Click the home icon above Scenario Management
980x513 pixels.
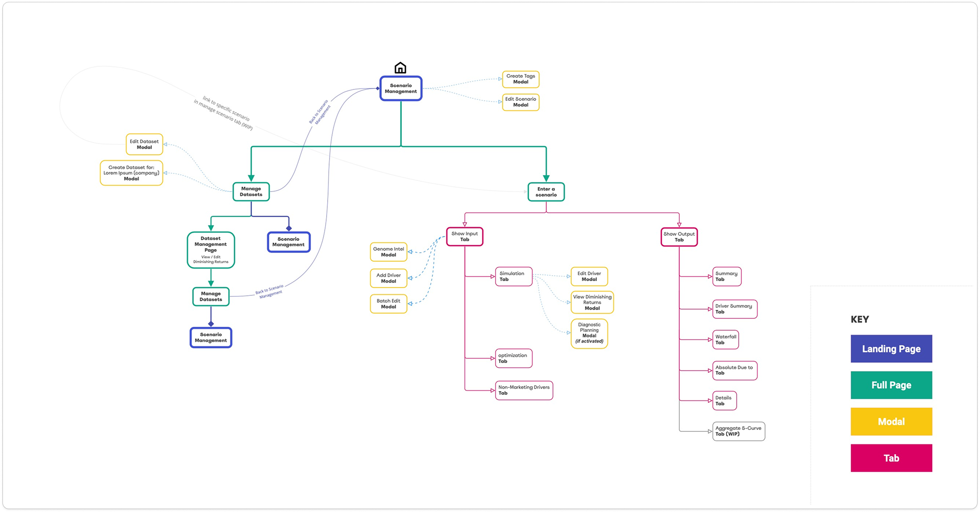click(x=400, y=68)
